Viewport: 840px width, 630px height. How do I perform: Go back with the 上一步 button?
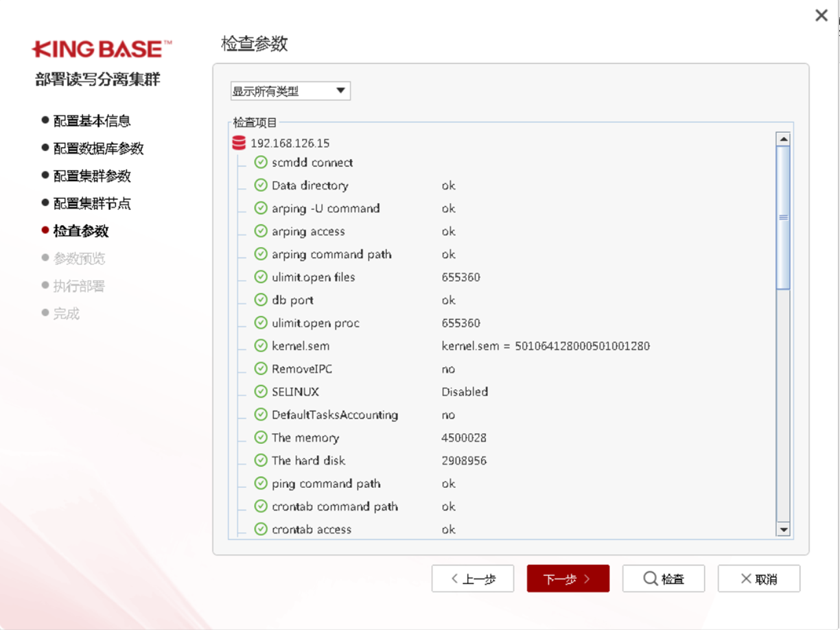click(x=472, y=579)
